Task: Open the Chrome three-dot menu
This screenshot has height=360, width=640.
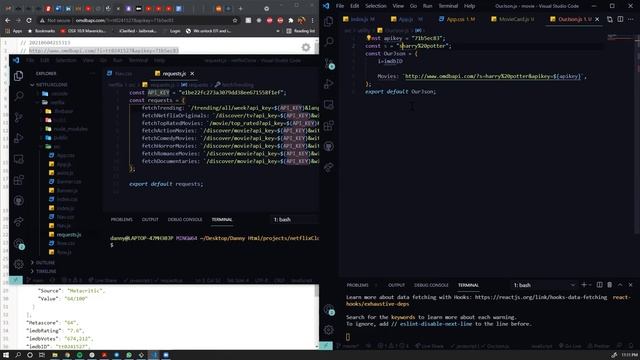Action: (312, 20)
